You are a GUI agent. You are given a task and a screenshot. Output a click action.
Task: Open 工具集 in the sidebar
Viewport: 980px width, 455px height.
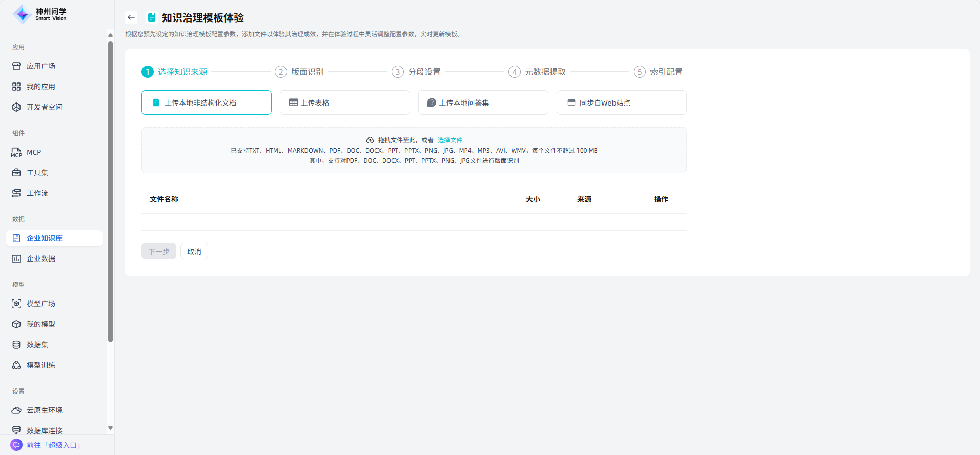[37, 173]
